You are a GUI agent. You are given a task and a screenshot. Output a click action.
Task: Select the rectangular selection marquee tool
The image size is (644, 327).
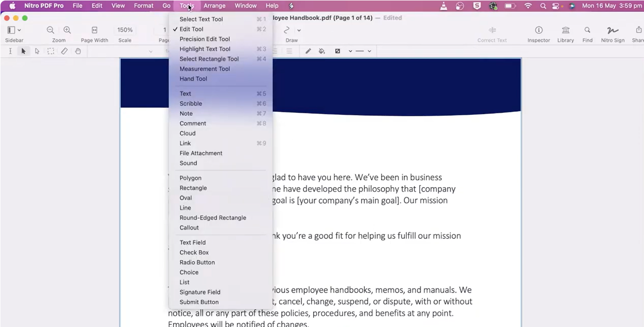[50, 51]
